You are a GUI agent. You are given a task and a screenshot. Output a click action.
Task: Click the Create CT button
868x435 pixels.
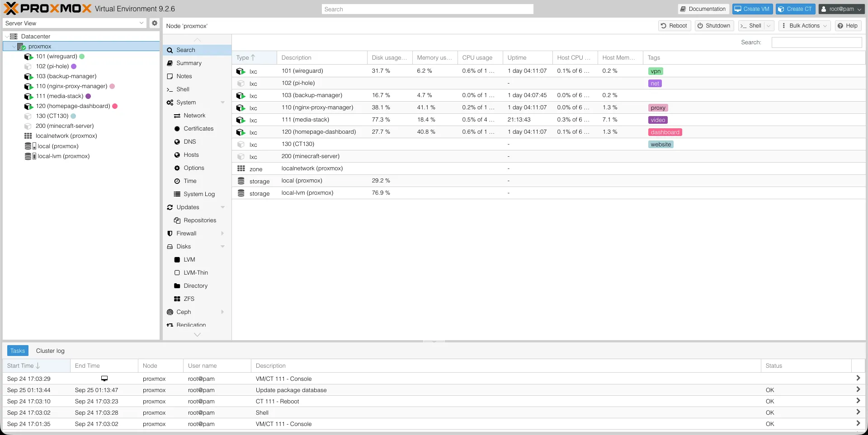[795, 9]
